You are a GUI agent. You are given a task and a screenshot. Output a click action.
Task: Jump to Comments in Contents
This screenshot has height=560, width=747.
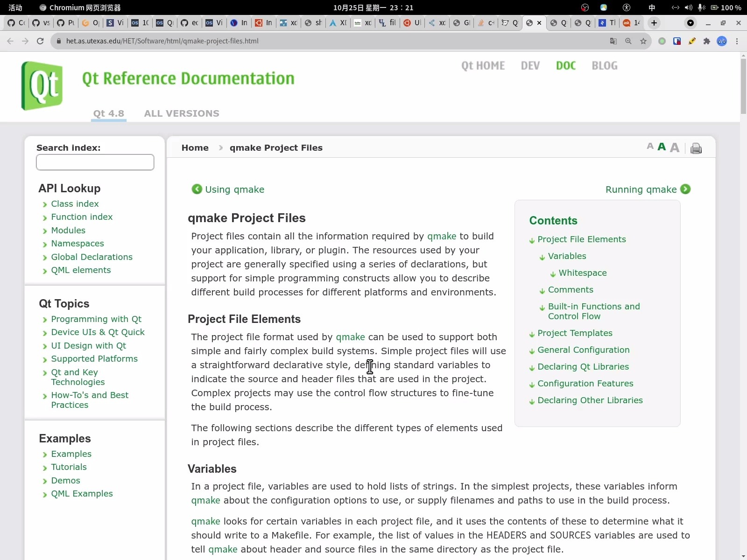click(x=571, y=290)
